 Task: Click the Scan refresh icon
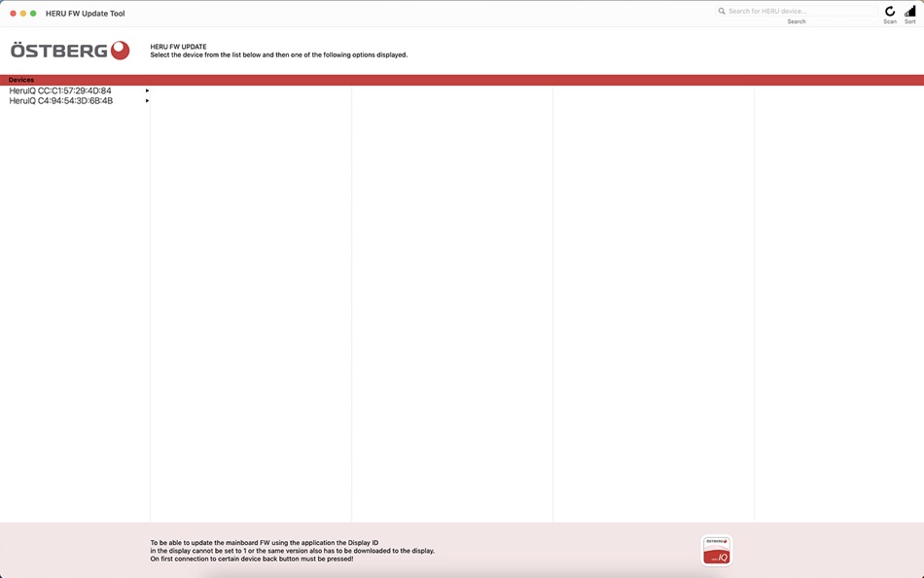click(889, 12)
